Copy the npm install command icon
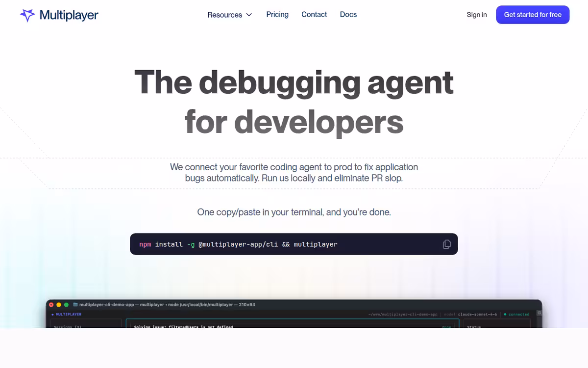 point(447,244)
